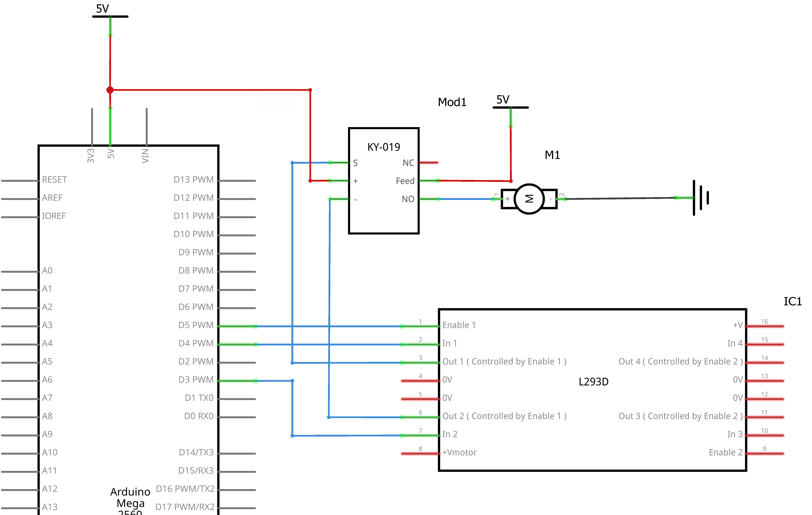Select the D3 PWM pin label
The image size is (812, 515).
tap(196, 380)
